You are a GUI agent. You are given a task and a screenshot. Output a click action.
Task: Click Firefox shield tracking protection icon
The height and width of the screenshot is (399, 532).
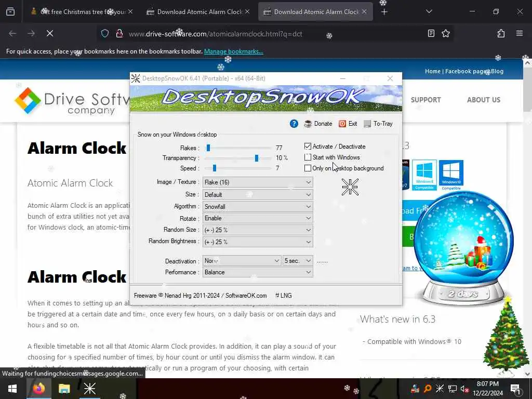[105, 34]
